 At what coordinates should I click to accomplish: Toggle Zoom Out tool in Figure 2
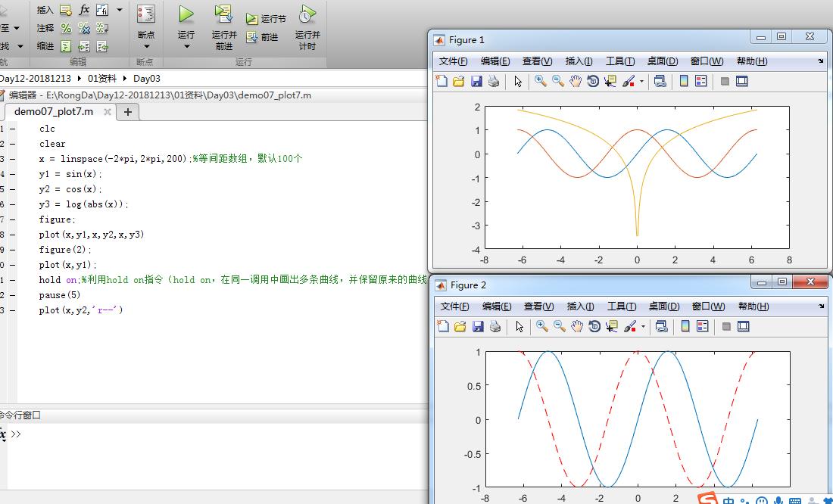coord(560,326)
